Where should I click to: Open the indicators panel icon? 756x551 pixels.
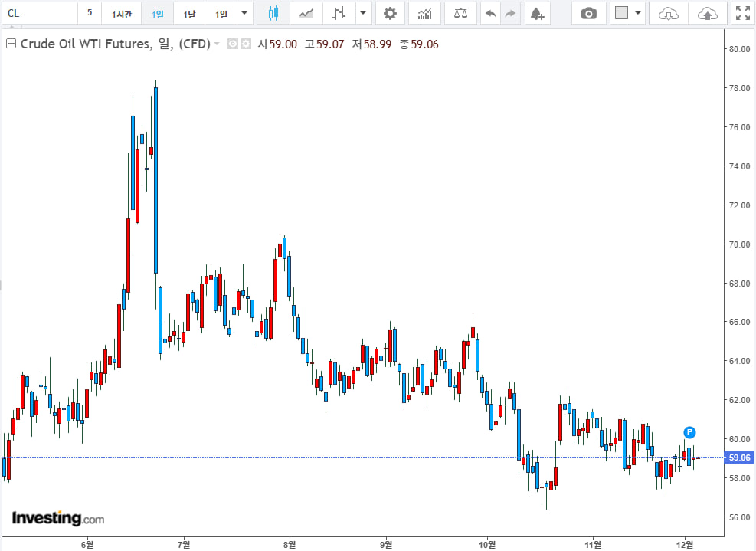pos(424,13)
